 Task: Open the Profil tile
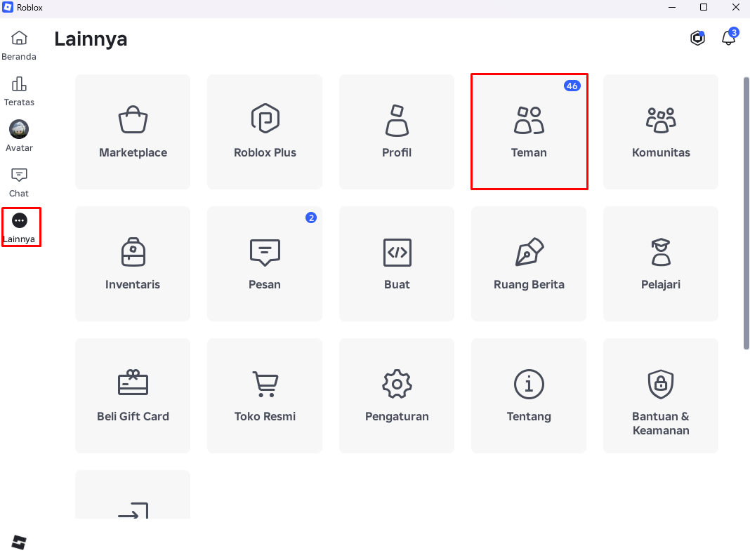click(397, 132)
